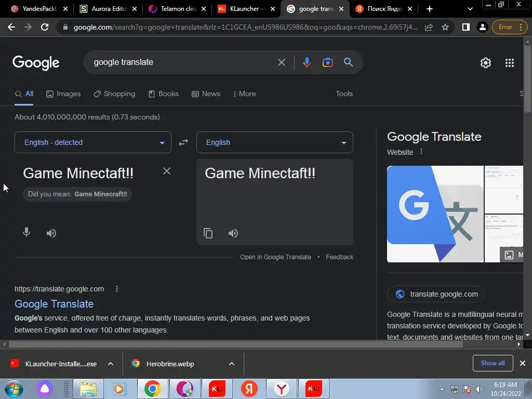Expand KLauncher-Installer download options
Screen dimensions: 532x399
click(x=110, y=364)
